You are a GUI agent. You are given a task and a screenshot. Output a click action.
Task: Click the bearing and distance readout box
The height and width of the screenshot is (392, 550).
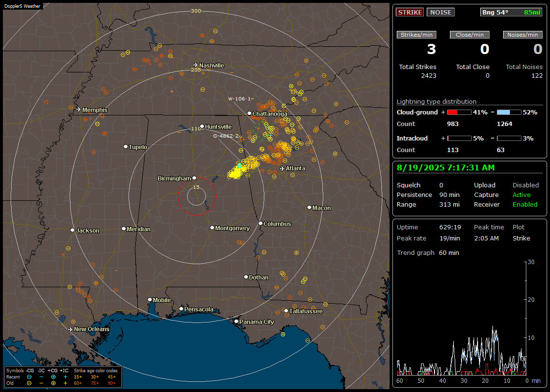click(511, 12)
